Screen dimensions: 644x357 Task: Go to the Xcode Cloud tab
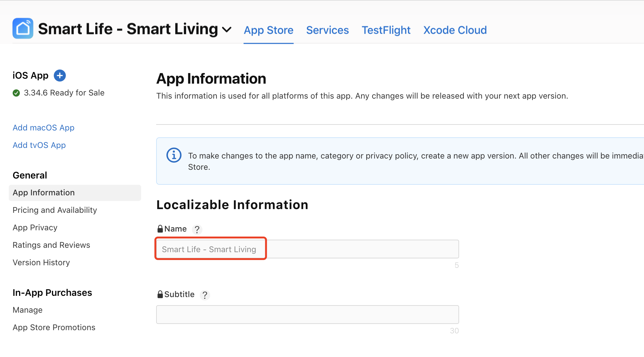455,30
